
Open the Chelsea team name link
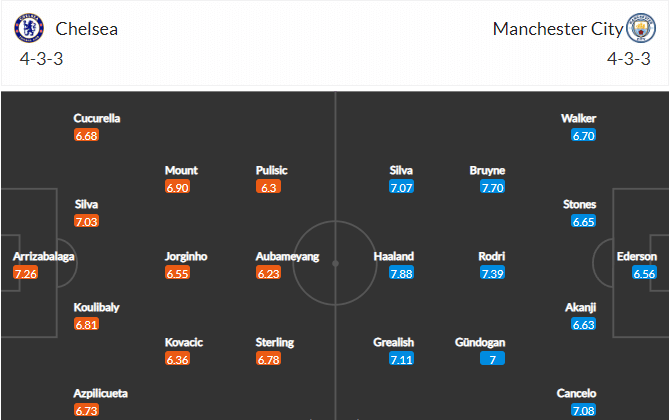tap(87, 29)
